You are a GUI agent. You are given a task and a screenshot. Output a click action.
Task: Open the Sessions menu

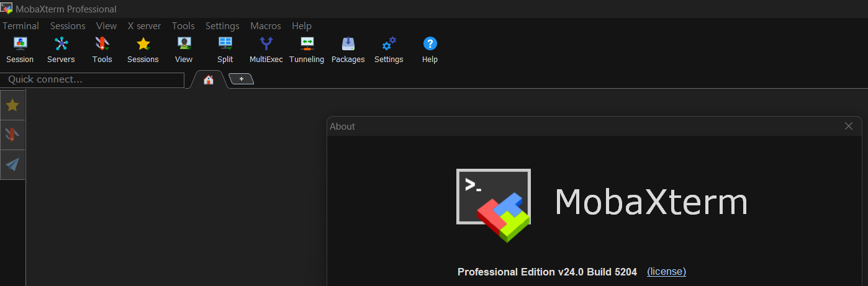tap(68, 26)
